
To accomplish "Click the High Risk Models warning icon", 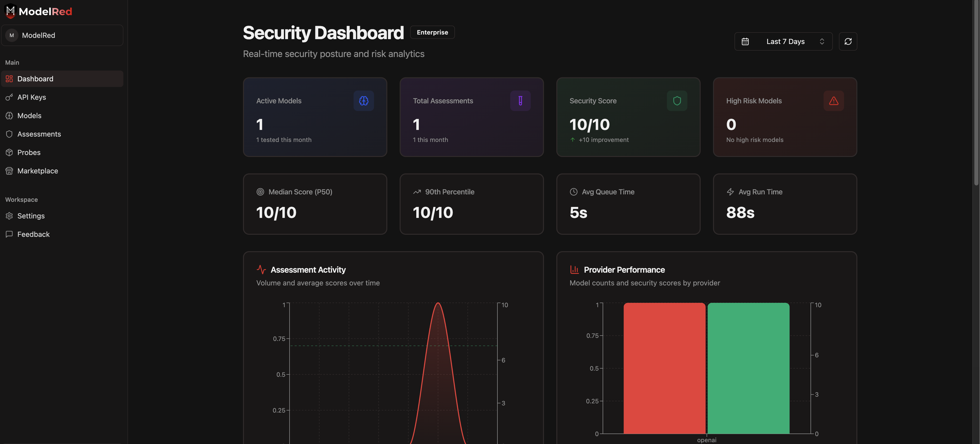I will coord(834,101).
